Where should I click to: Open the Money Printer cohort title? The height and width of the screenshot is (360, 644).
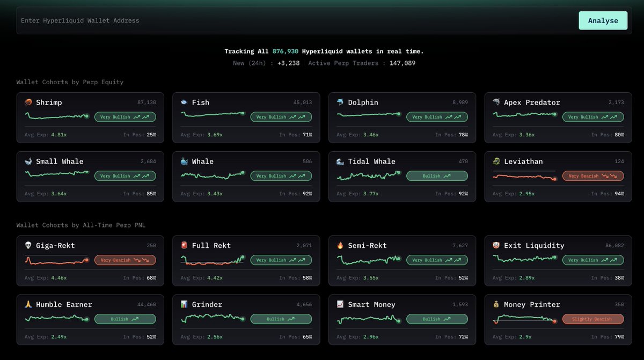pyautogui.click(x=532, y=305)
